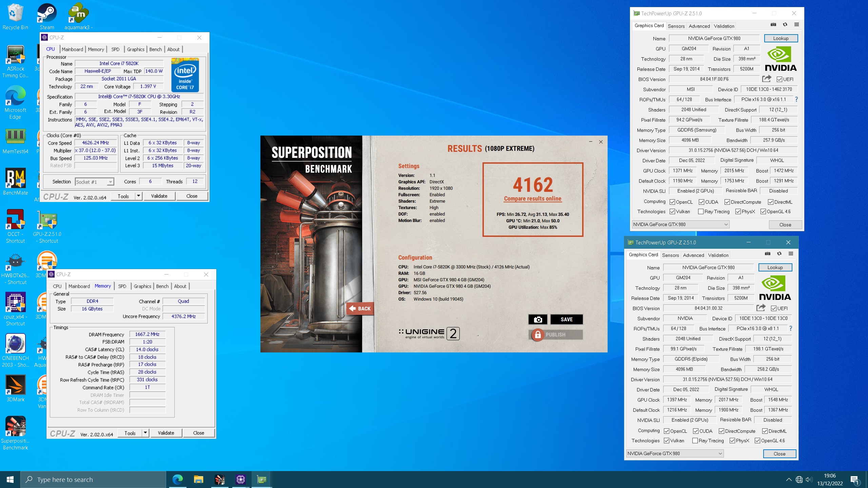
Task: Open the Superposition Benchmark desktop icon
Action: [15, 433]
